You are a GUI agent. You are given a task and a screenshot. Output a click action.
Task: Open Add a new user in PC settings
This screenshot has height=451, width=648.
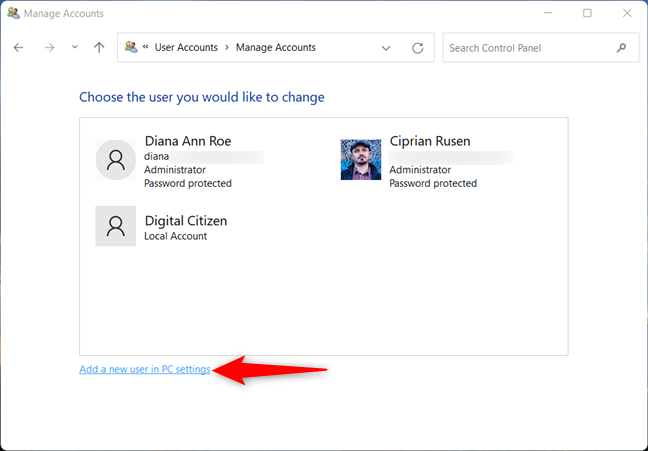tap(145, 369)
